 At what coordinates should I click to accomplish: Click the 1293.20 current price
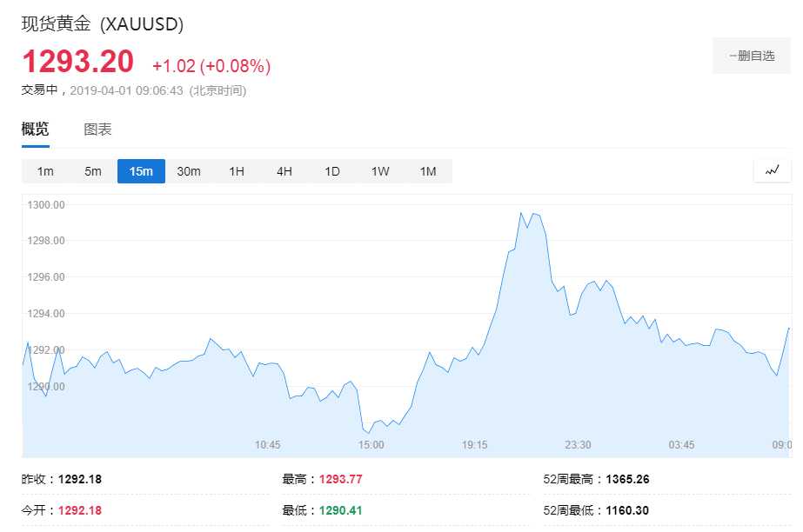(x=77, y=62)
